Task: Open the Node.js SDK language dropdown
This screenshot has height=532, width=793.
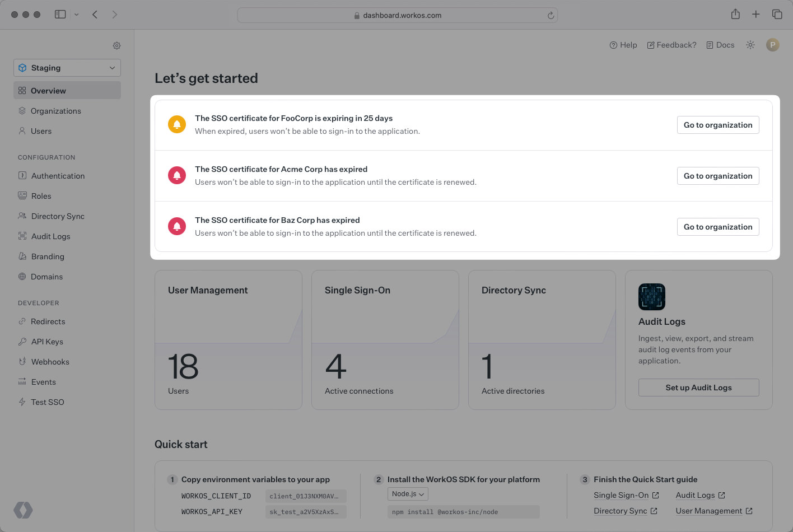Action: [x=408, y=494]
